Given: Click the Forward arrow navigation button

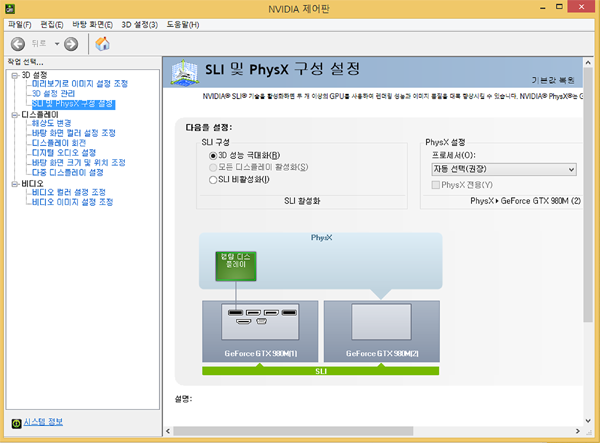Looking at the screenshot, I should (71, 44).
